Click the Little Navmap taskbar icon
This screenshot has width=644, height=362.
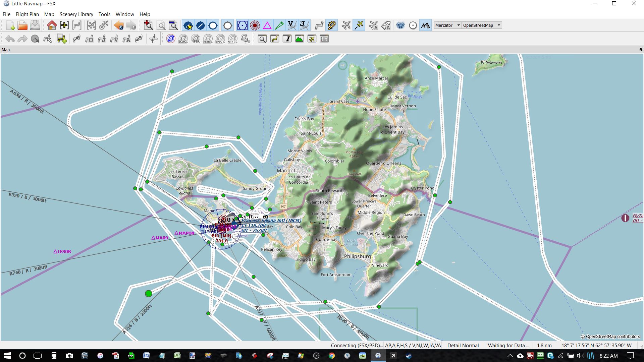[x=378, y=356]
